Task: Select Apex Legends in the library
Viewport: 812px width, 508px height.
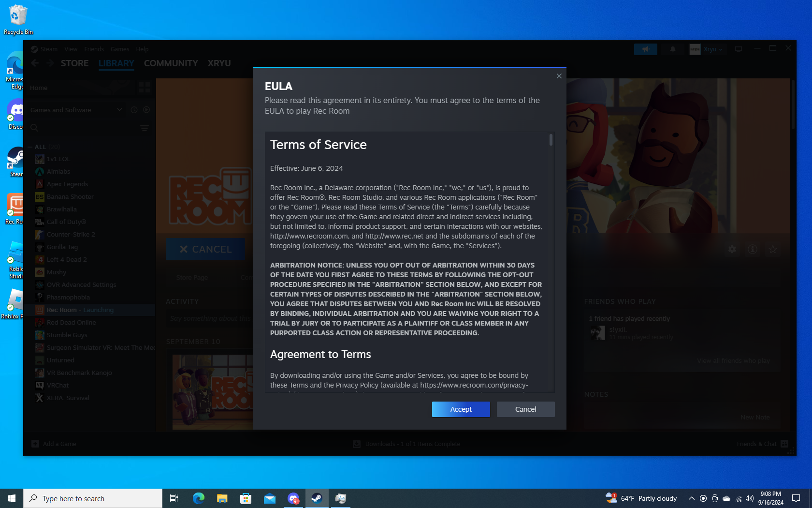Action: [x=67, y=184]
